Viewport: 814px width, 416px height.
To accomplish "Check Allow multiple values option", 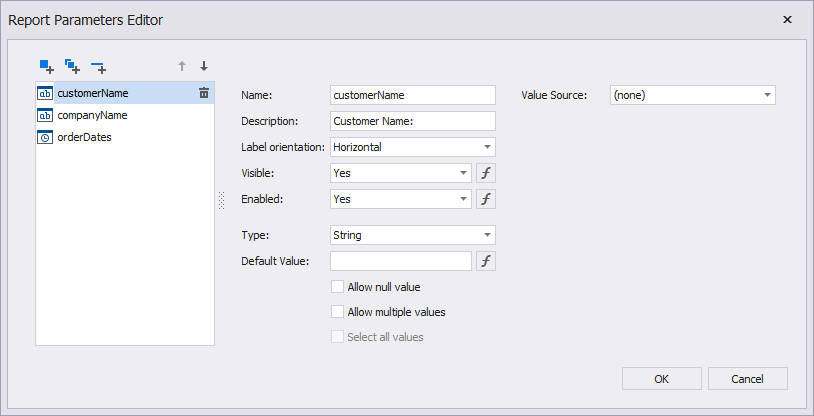I will (337, 312).
